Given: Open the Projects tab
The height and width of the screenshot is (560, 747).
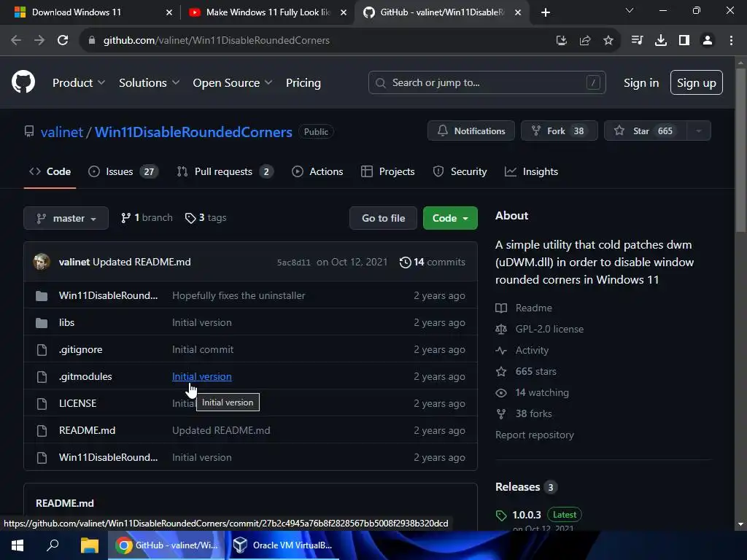Looking at the screenshot, I should click(x=388, y=171).
